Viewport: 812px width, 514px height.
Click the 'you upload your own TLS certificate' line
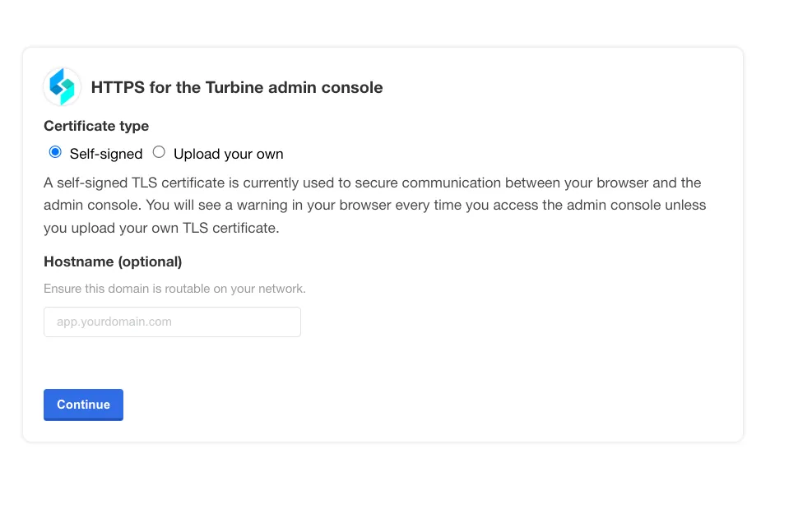click(x=161, y=228)
